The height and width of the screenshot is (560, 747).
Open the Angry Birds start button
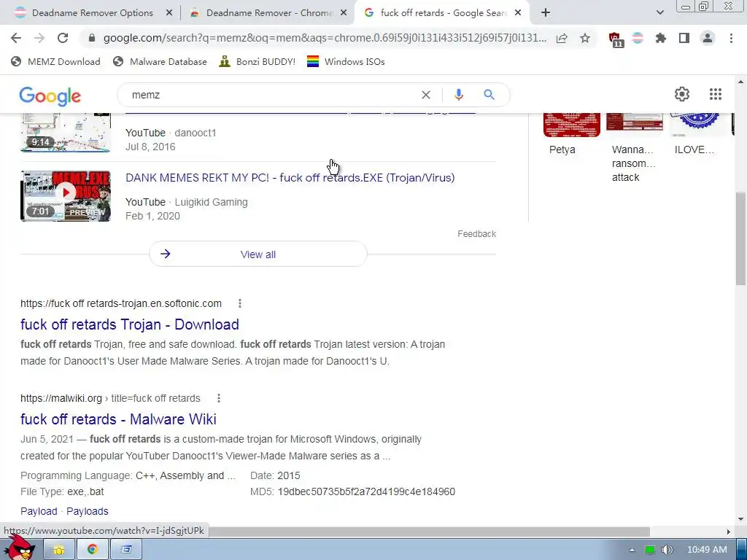[x=21, y=548]
